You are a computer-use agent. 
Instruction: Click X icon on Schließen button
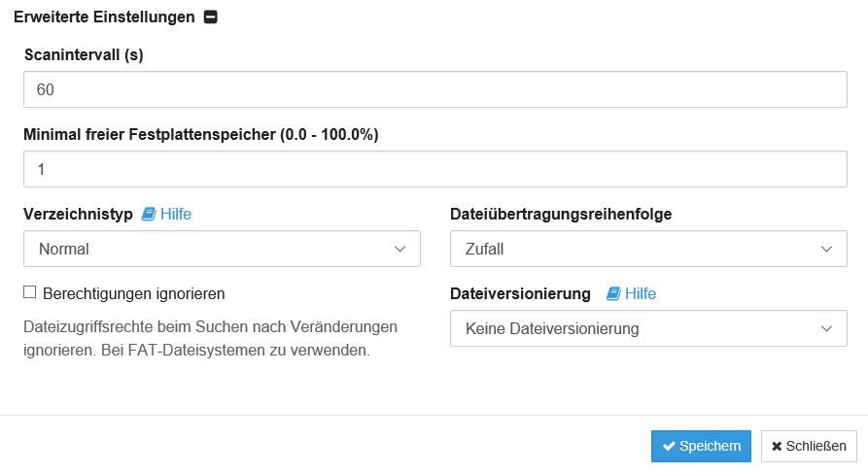[777, 446]
